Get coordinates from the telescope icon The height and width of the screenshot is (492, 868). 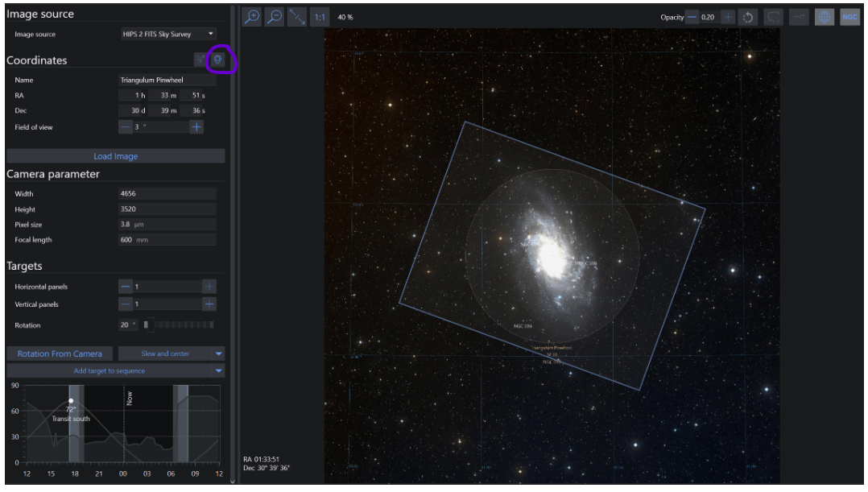pyautogui.click(x=200, y=60)
